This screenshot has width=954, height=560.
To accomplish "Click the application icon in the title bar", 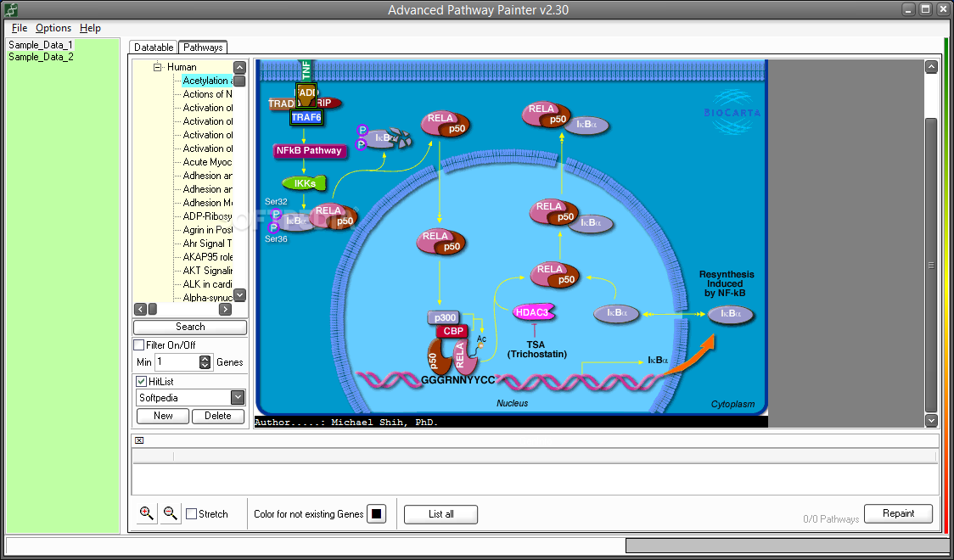I will click(x=11, y=9).
